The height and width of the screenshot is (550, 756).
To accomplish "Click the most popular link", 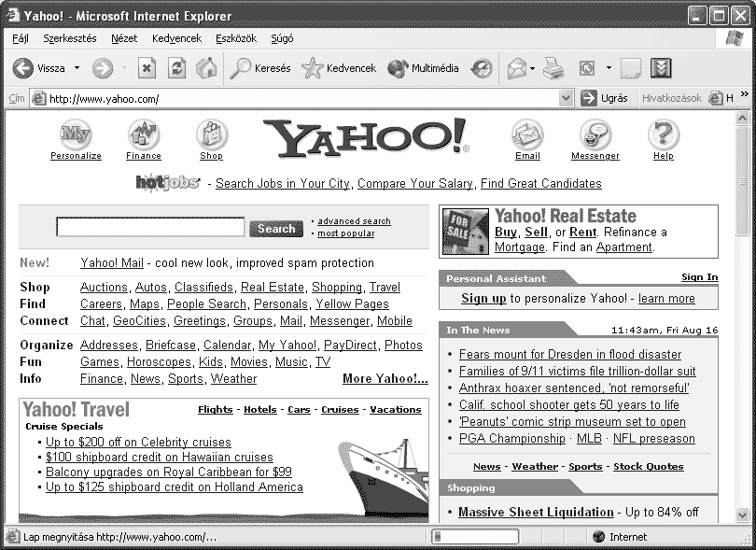I will pos(345,233).
